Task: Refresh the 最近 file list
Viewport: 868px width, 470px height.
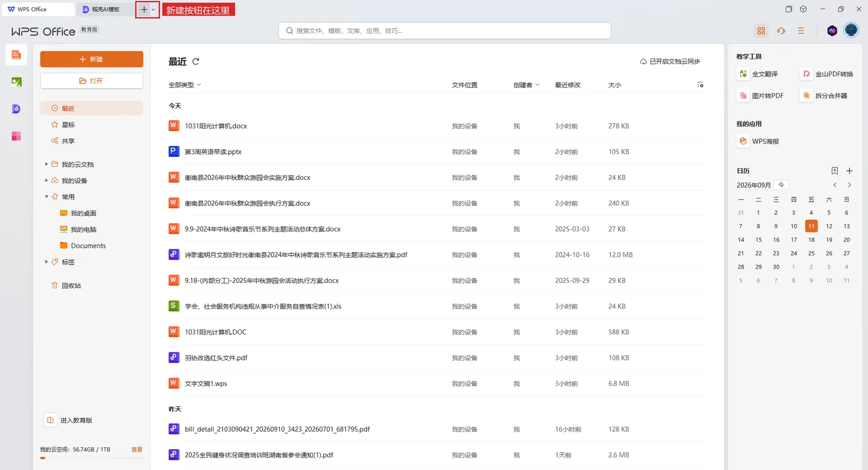Action: [x=196, y=62]
